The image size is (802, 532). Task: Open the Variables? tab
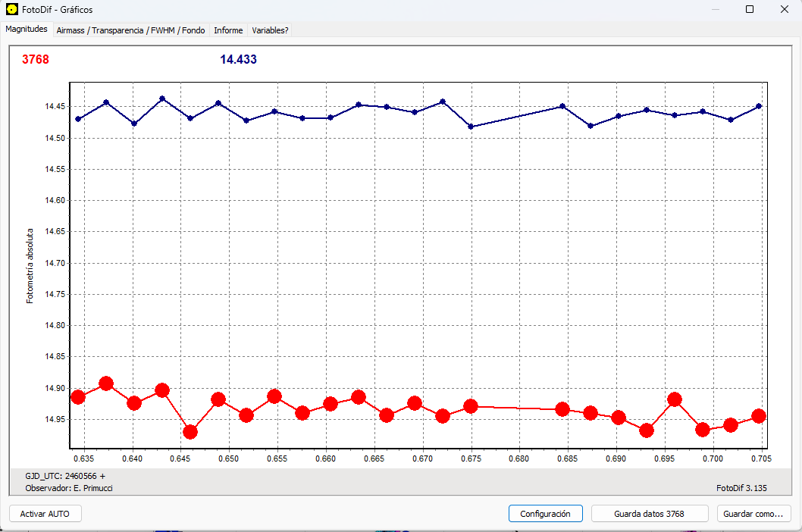[270, 30]
